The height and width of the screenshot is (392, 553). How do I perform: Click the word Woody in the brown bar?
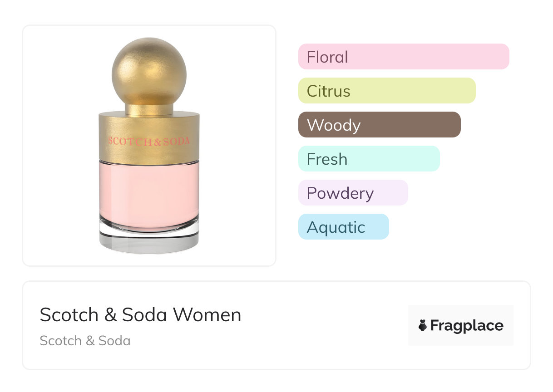[x=334, y=125]
